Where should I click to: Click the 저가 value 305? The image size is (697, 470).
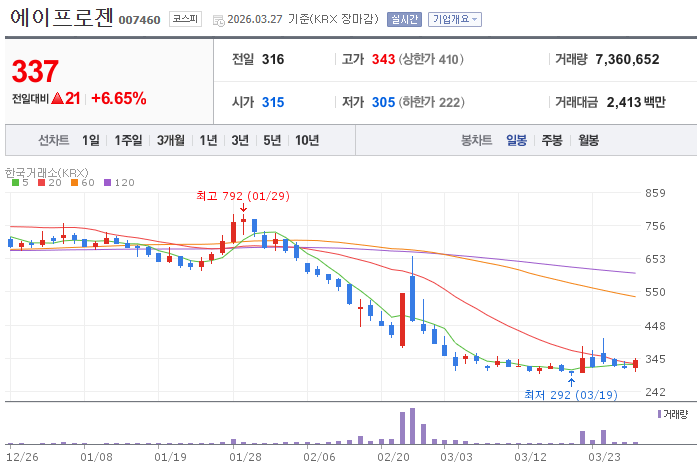(x=383, y=102)
